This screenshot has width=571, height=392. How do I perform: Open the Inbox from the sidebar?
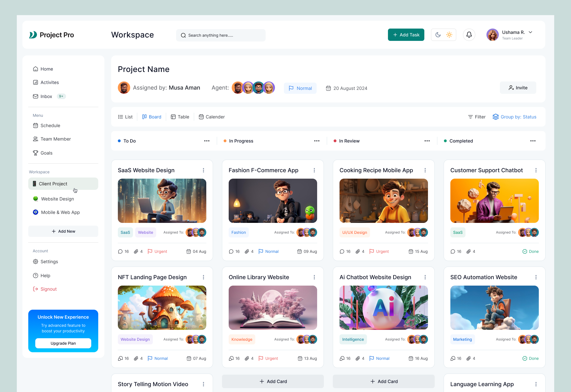46,96
